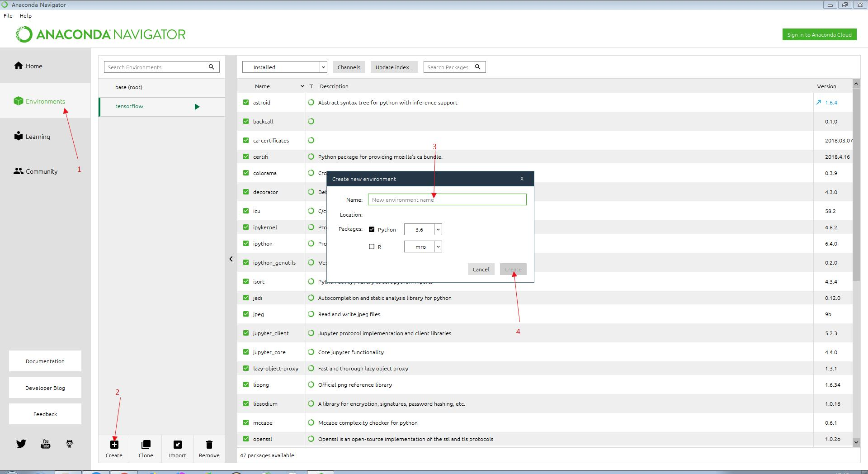The height and width of the screenshot is (474, 868).
Task: Sign in to Anaconda Cloud
Action: [x=819, y=35]
